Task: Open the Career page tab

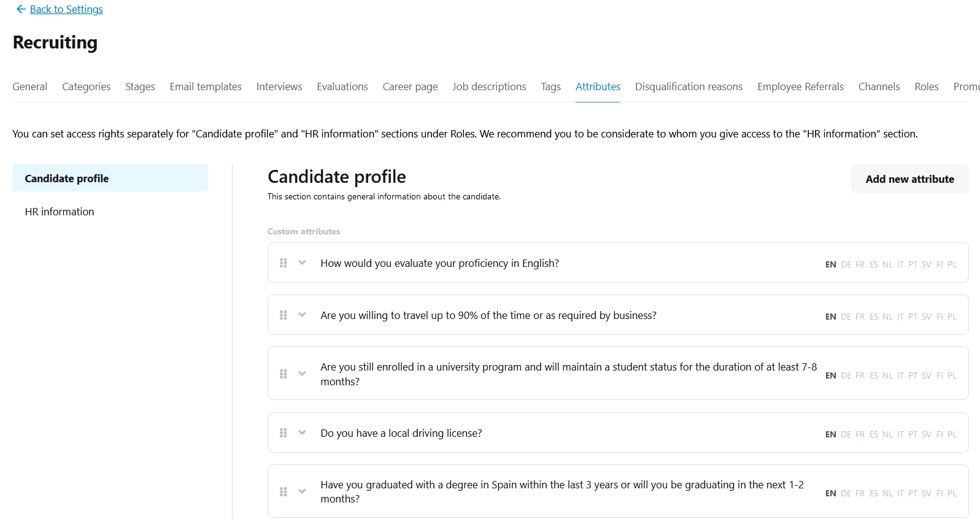Action: (410, 87)
